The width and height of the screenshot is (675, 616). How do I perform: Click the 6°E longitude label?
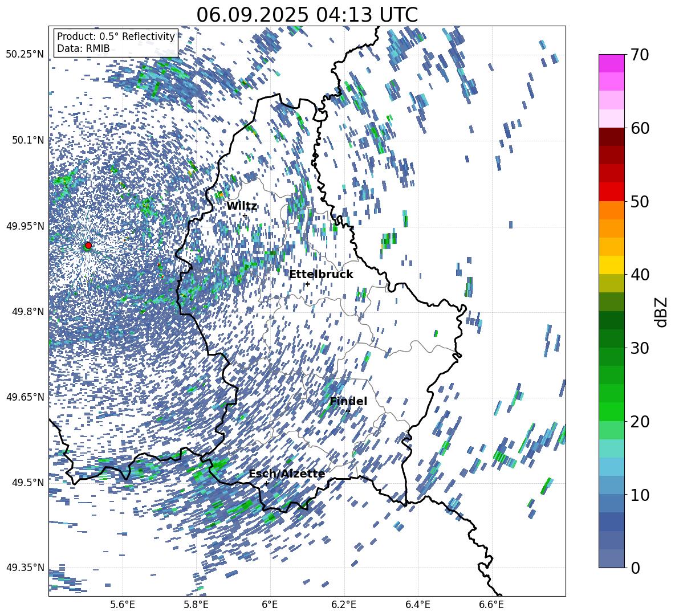pyautogui.click(x=270, y=605)
